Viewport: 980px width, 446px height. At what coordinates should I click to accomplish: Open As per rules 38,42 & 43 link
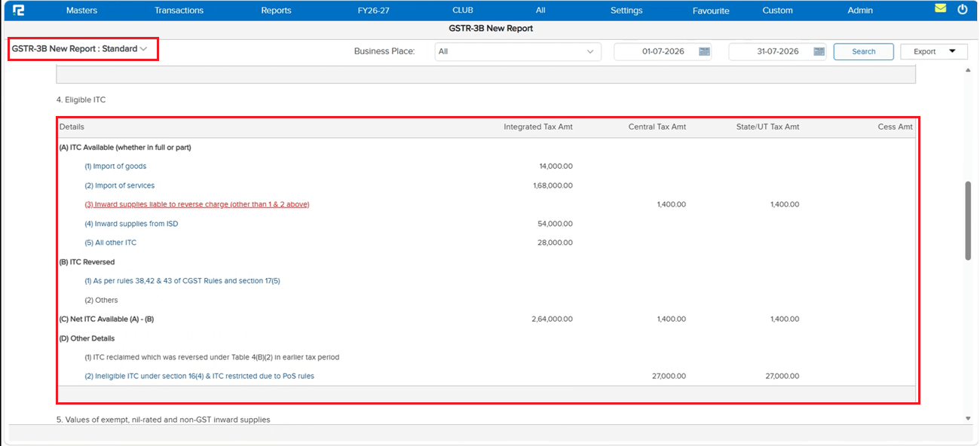[x=182, y=281]
